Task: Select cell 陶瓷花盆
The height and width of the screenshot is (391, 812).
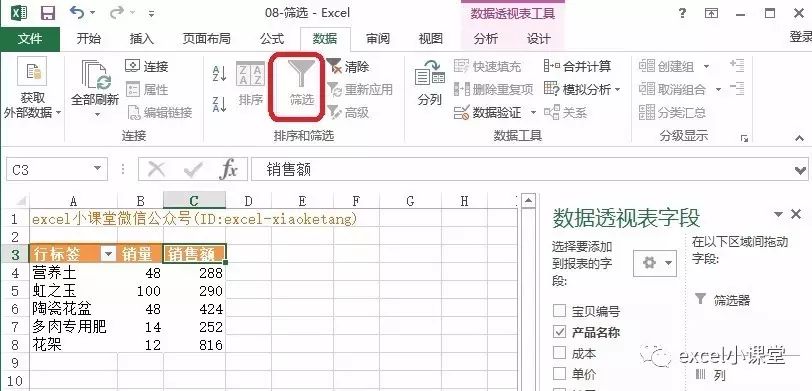Action: coord(74,309)
